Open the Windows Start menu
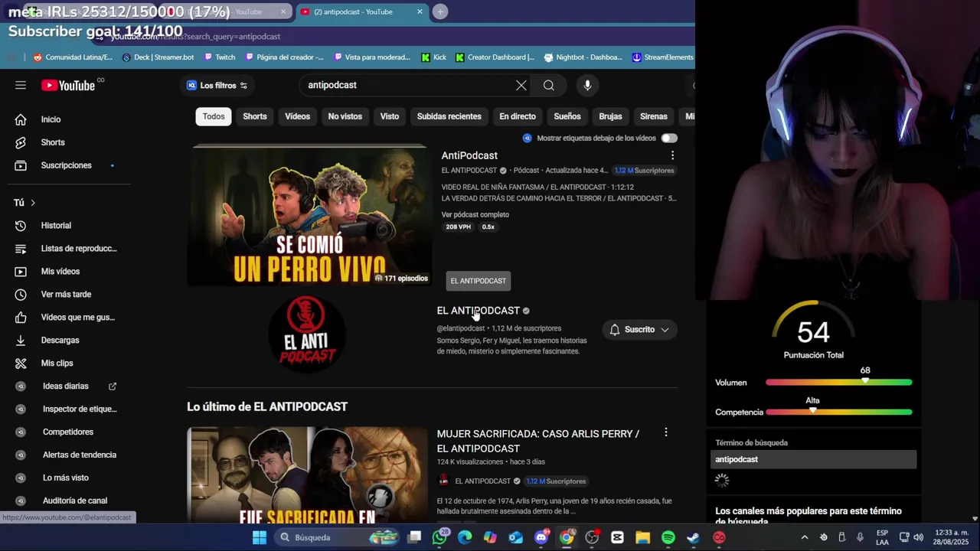This screenshot has width=980, height=551. [260, 537]
